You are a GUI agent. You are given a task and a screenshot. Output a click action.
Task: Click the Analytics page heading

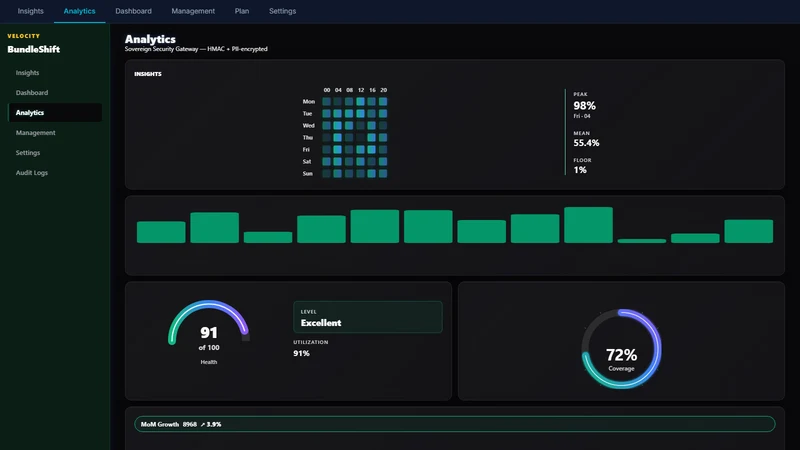point(150,39)
